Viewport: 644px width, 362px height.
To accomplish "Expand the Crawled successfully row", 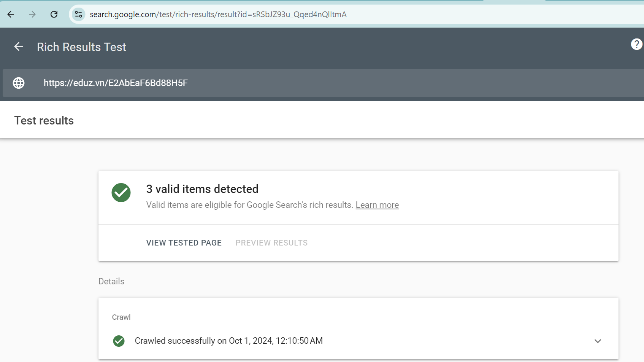I will pos(358,341).
